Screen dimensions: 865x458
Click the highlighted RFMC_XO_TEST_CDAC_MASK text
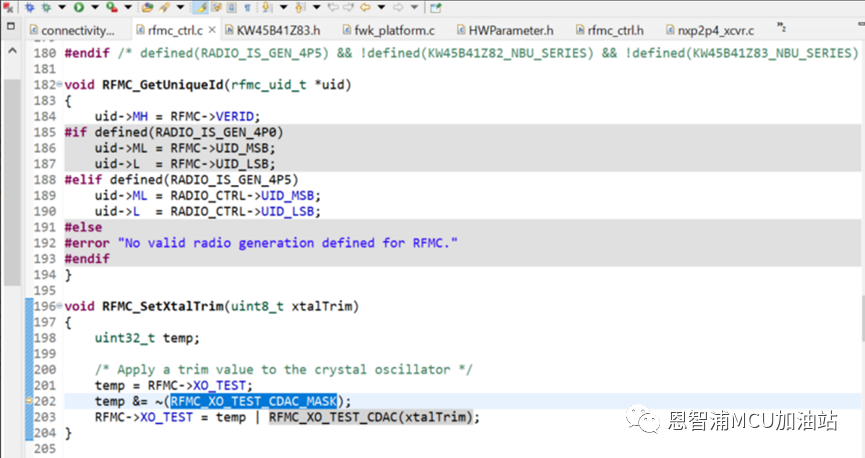tap(253, 401)
